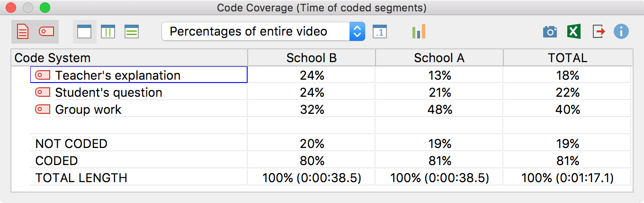Select the Teacher's explanation code row
The width and height of the screenshot is (644, 203).
pyautogui.click(x=139, y=75)
